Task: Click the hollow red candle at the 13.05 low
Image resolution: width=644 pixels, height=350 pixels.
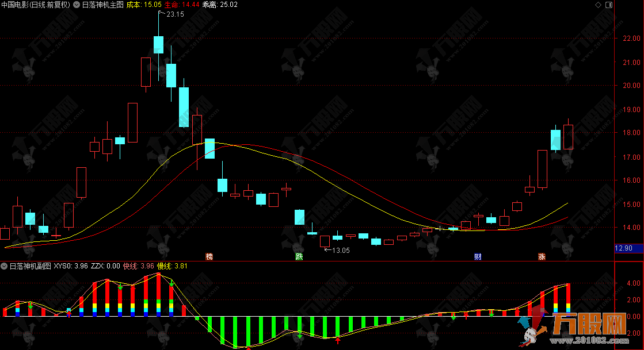Action: point(325,241)
